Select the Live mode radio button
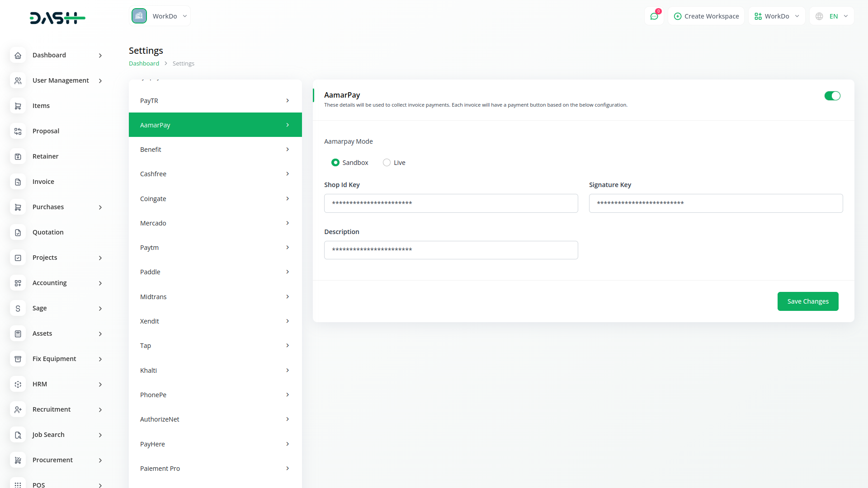The height and width of the screenshot is (488, 868). click(387, 163)
